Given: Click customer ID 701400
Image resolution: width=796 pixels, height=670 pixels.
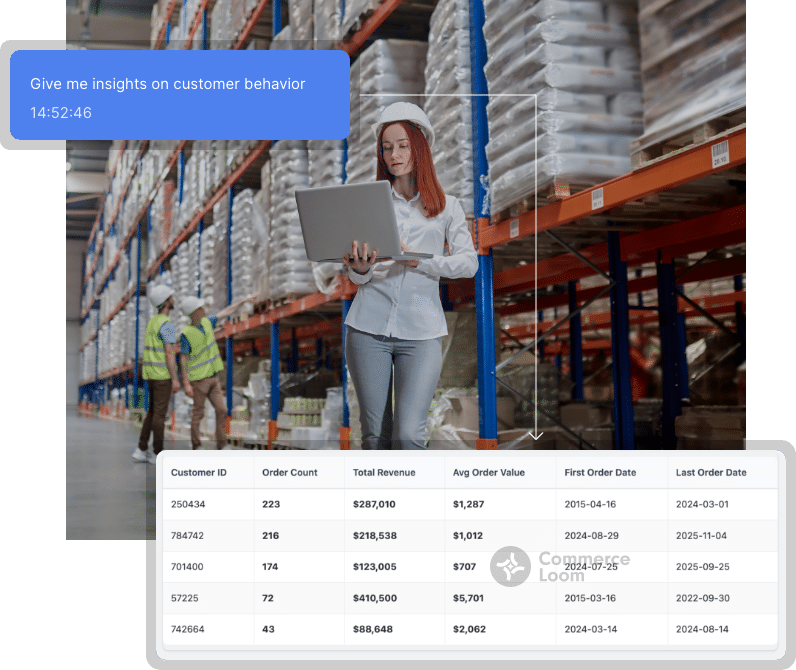Looking at the screenshot, I should coord(187,566).
